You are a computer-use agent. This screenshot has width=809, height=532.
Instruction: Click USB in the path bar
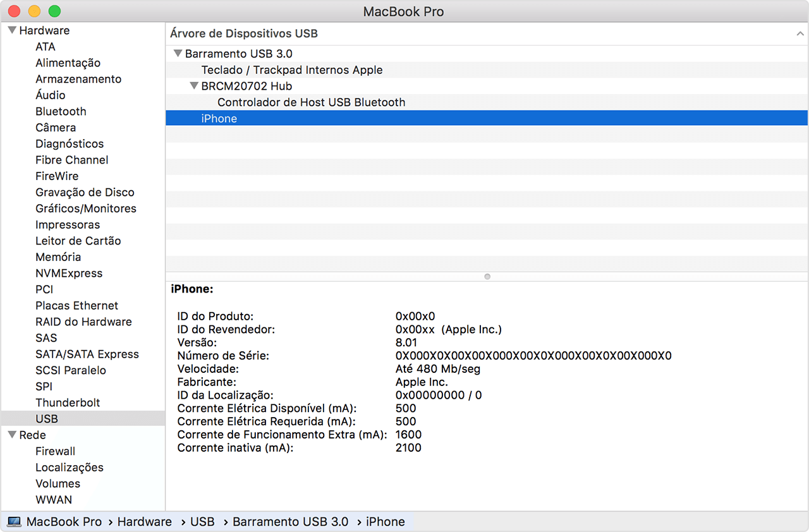(202, 522)
